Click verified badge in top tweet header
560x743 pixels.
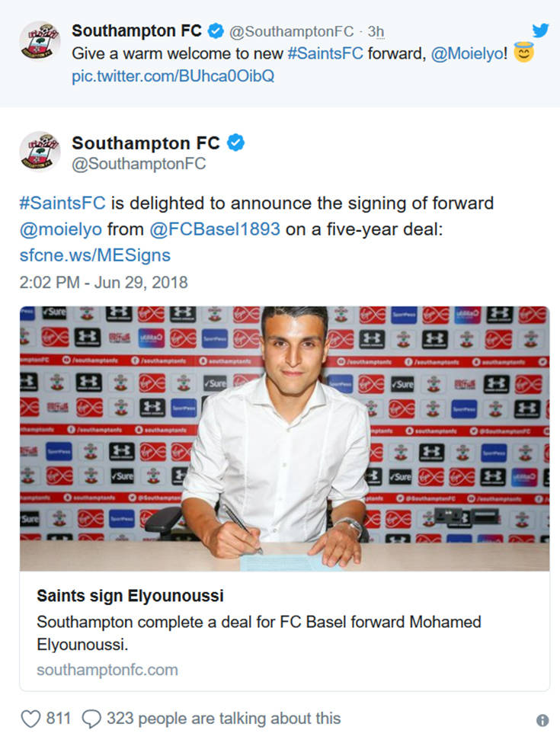point(216,31)
